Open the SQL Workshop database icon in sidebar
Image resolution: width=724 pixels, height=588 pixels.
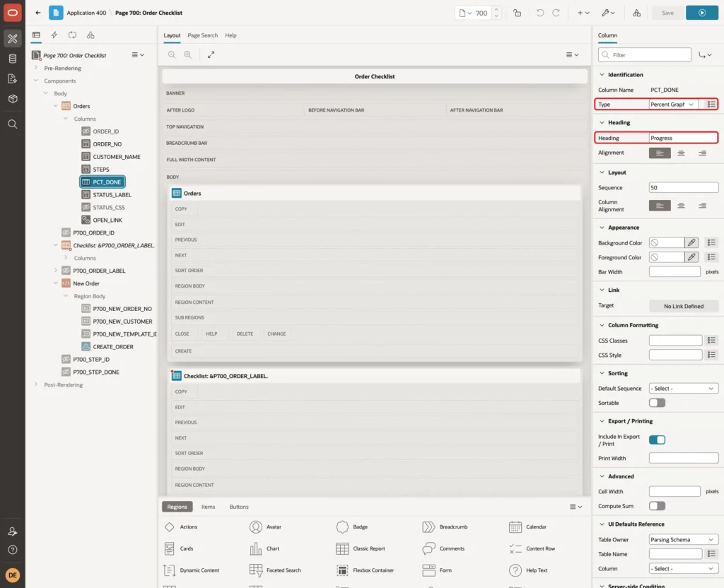pos(13,59)
